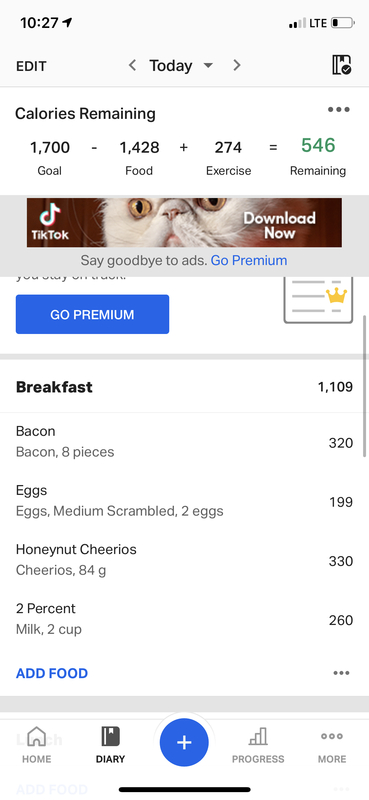The height and width of the screenshot is (800, 369).
Task: Go to previous day arrow
Action: [x=132, y=65]
